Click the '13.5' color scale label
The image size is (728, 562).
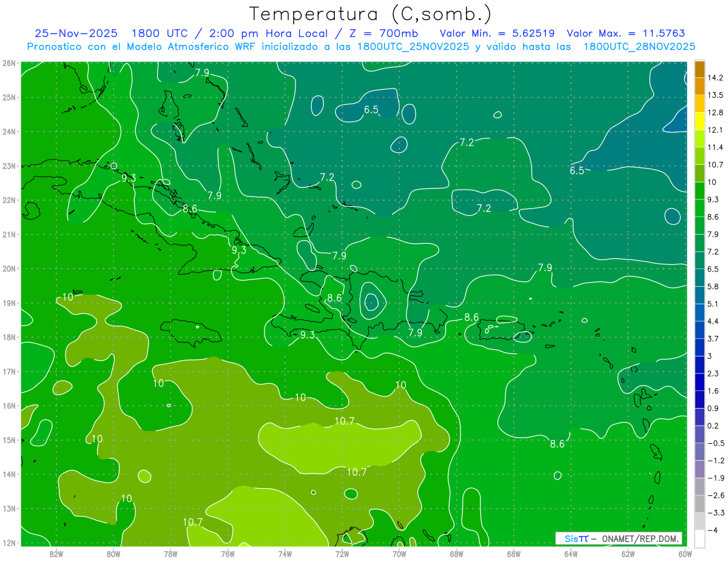click(x=716, y=95)
